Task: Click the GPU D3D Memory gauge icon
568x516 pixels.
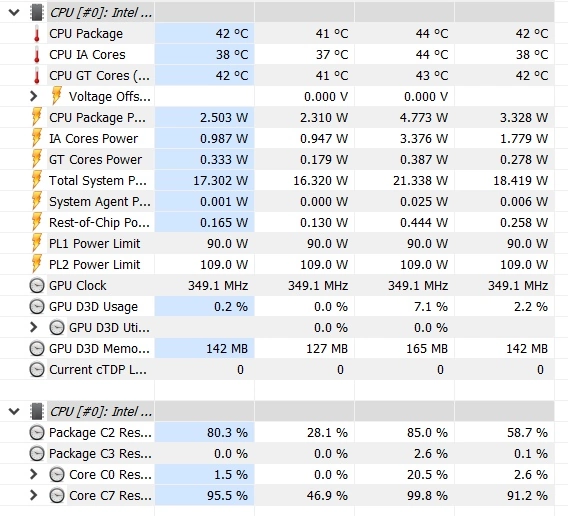Action: 37,349
